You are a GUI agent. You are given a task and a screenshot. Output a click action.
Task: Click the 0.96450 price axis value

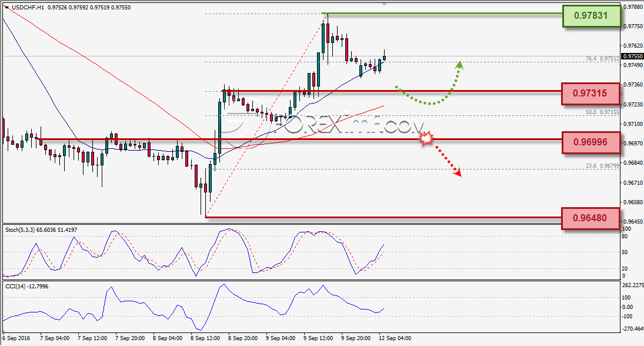pos(633,221)
